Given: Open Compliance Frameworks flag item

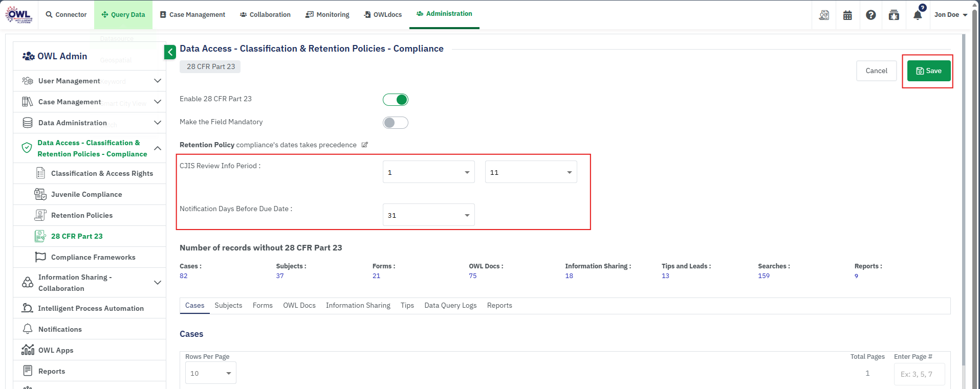Looking at the screenshot, I should tap(93, 257).
